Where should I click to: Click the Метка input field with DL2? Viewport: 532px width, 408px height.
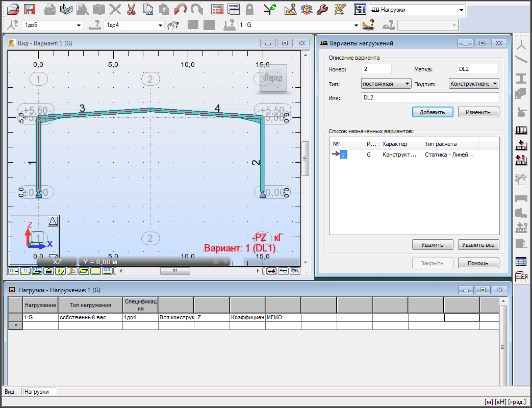click(478, 69)
